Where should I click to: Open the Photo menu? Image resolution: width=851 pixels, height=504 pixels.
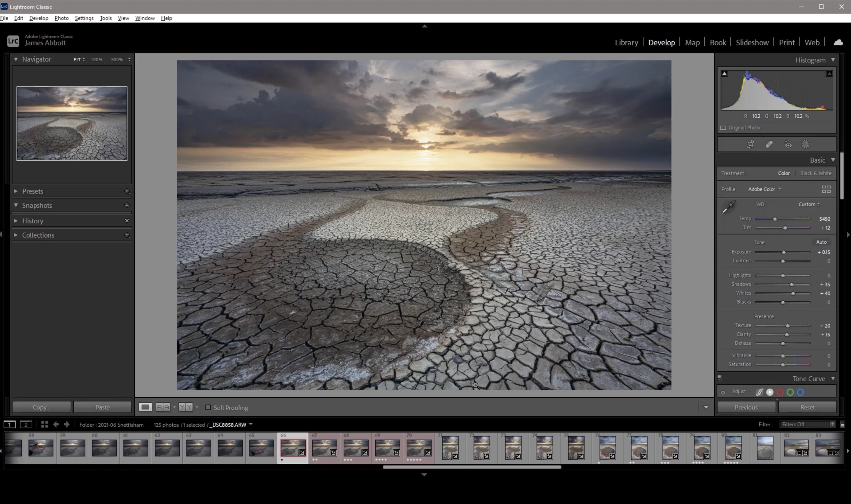tap(61, 18)
